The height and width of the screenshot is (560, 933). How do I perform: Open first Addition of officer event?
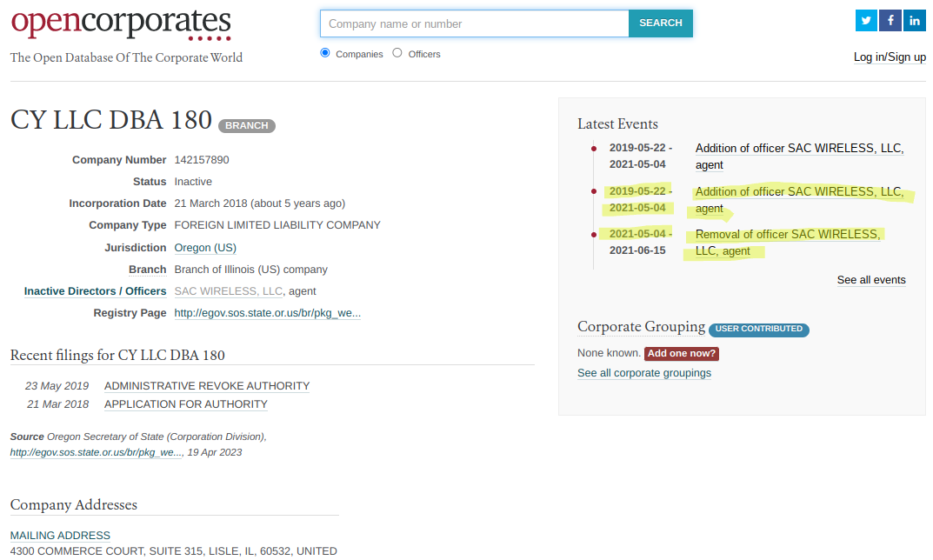799,156
